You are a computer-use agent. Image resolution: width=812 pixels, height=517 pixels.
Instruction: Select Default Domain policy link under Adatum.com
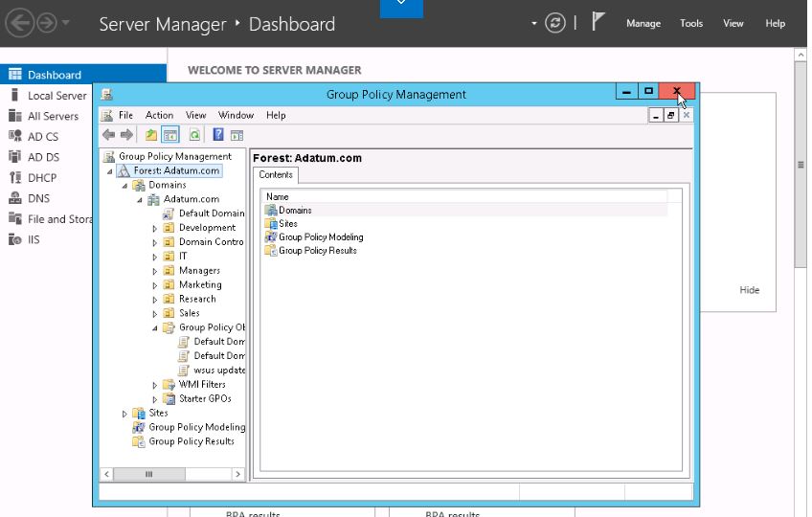pos(212,214)
